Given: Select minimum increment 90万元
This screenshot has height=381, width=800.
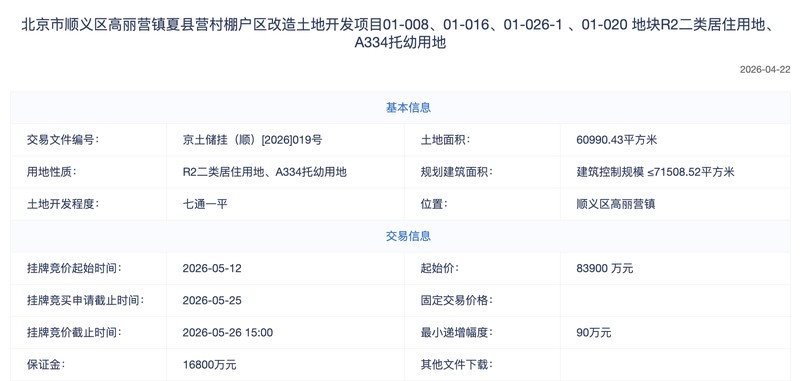Looking at the screenshot, I should (x=593, y=333).
